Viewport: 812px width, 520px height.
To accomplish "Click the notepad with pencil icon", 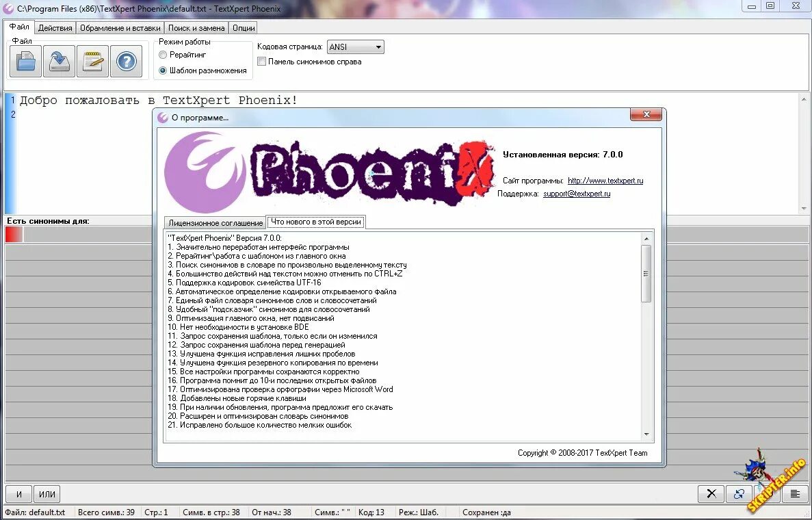I will pyautogui.click(x=93, y=61).
